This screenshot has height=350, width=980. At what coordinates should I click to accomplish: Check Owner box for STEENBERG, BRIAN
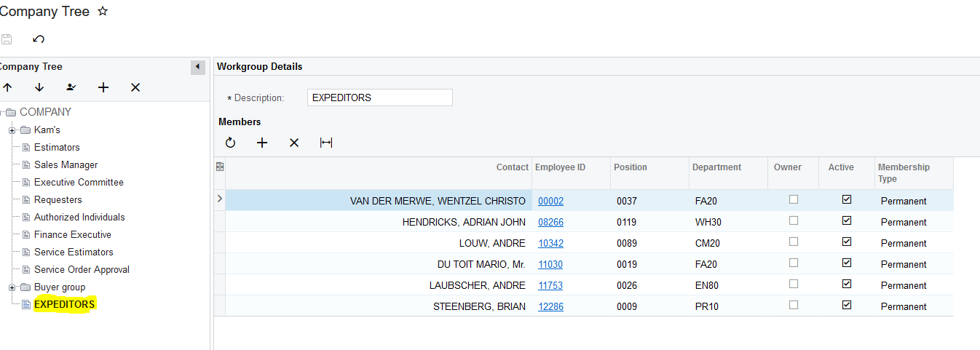click(x=794, y=305)
